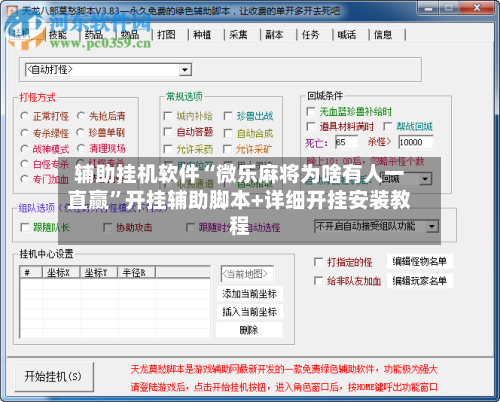Open the 种植 tab

point(202,35)
